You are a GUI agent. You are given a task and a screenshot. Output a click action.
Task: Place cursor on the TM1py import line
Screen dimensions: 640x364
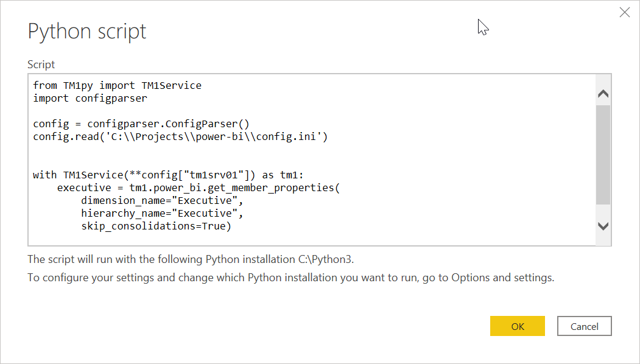coord(117,85)
